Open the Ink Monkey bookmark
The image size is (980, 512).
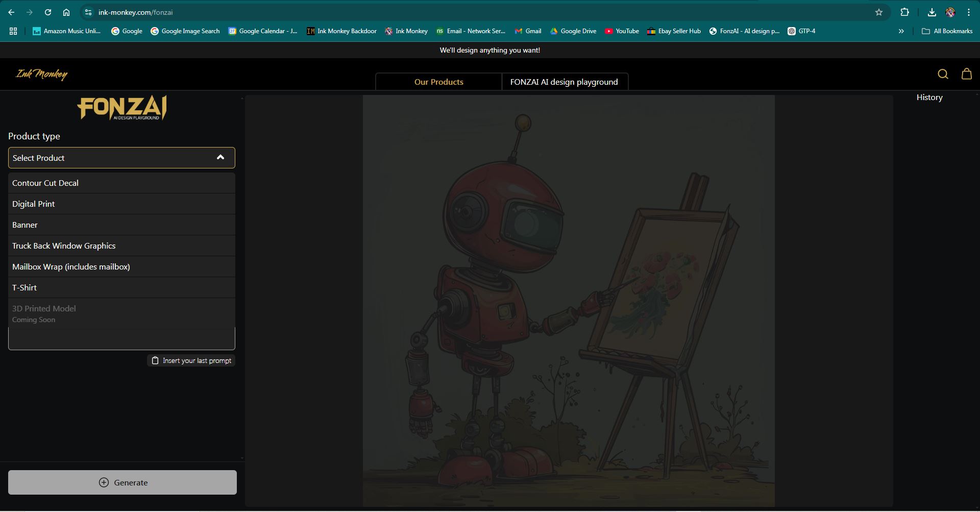click(x=406, y=31)
